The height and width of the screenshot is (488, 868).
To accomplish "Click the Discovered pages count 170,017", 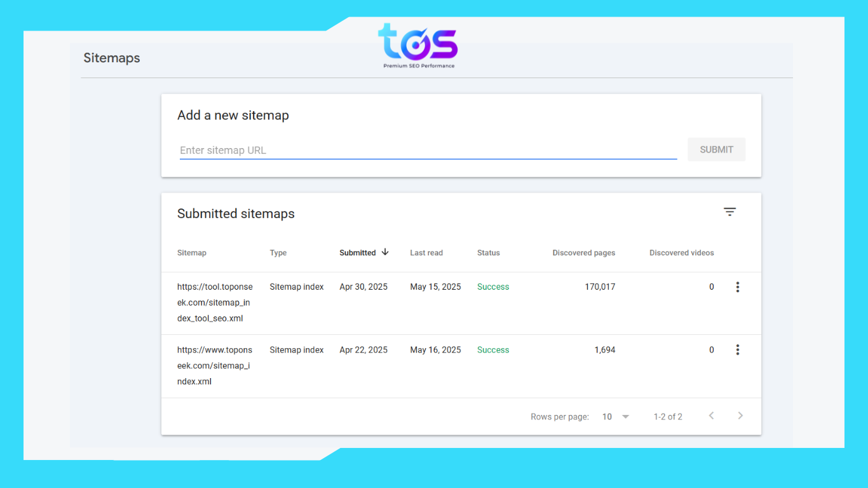I will [x=600, y=287].
